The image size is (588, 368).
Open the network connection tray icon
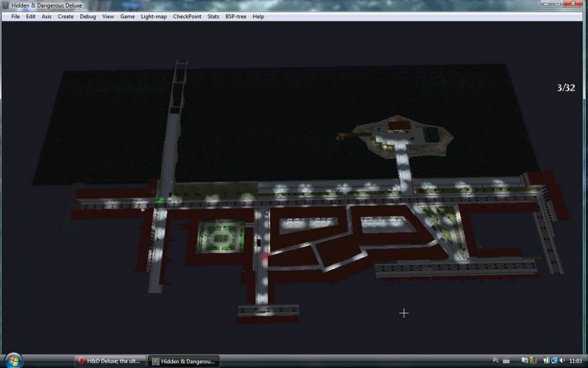554,360
